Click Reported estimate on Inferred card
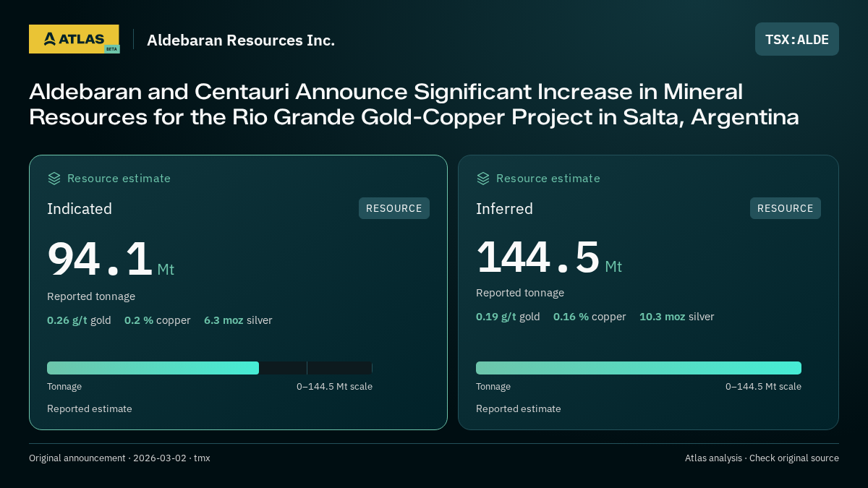 point(519,409)
